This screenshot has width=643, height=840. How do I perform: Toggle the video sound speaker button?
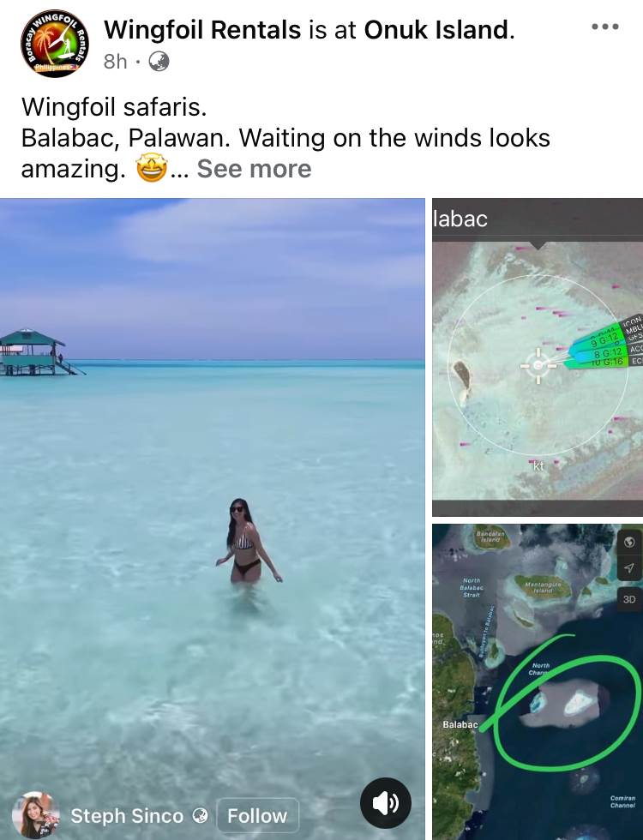coord(386,803)
